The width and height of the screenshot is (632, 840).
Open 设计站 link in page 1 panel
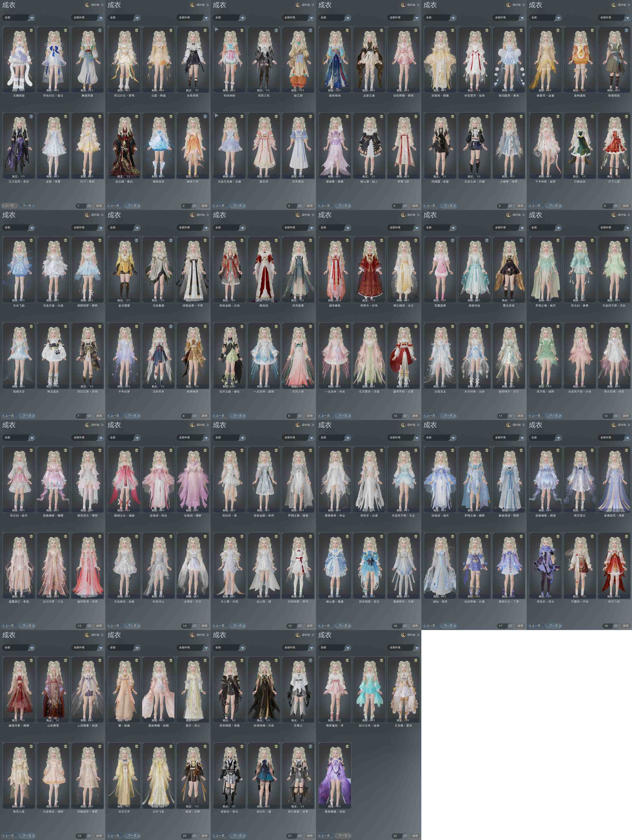click(x=95, y=5)
